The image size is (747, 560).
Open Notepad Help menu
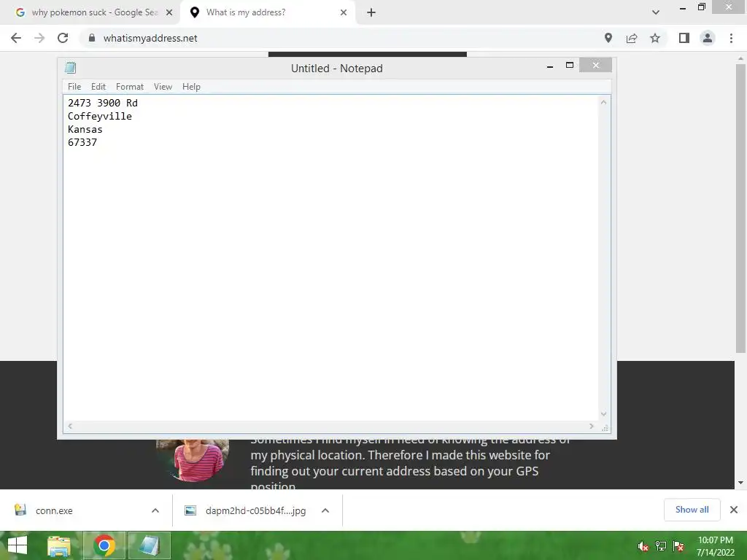(x=191, y=87)
